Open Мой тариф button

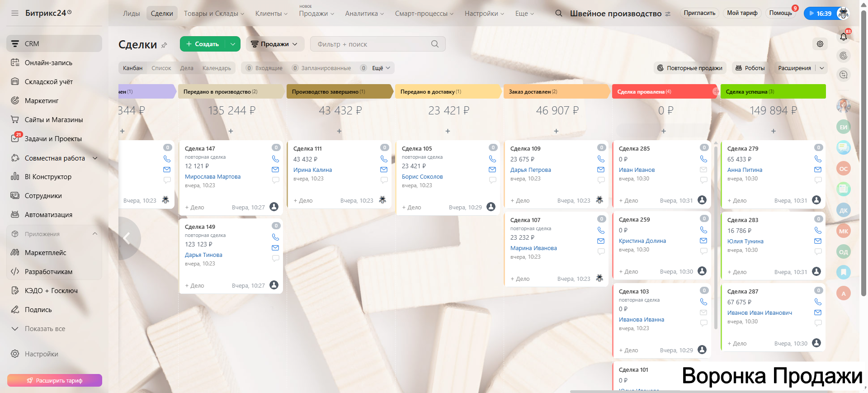(x=742, y=13)
